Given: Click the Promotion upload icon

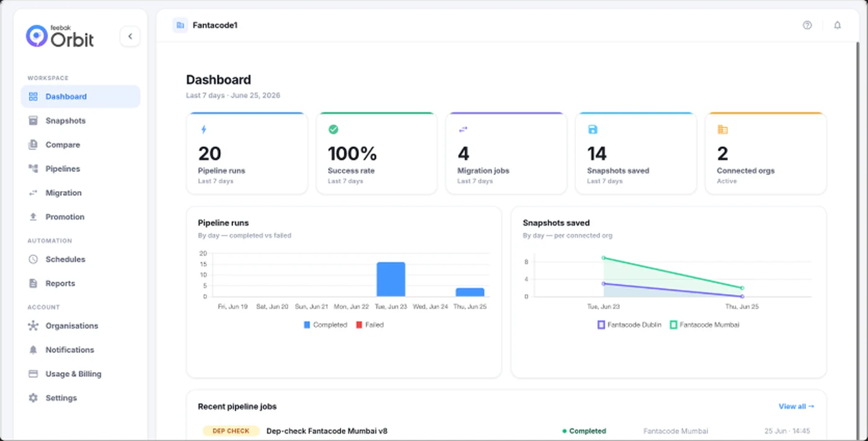Looking at the screenshot, I should [33, 217].
